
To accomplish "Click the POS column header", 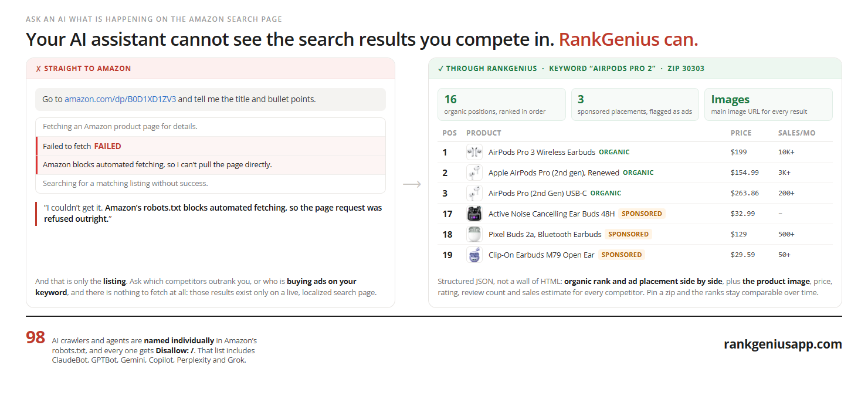I will coord(450,133).
